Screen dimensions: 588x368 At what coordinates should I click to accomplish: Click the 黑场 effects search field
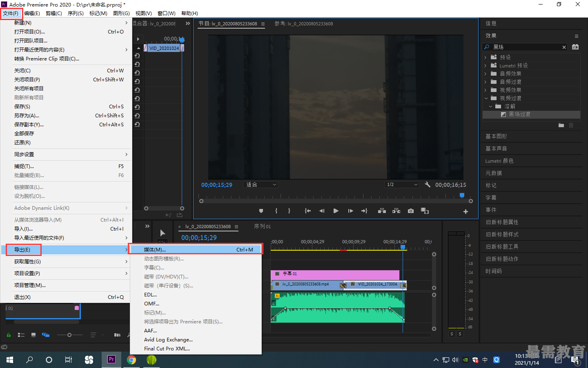525,47
